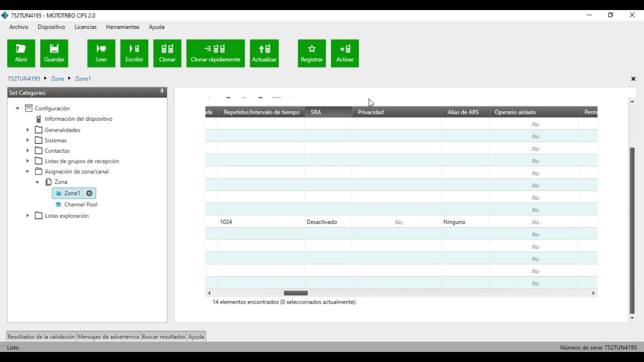The width and height of the screenshot is (644, 362).
Task: Open Mensajes de advertencia tab
Action: tap(108, 337)
